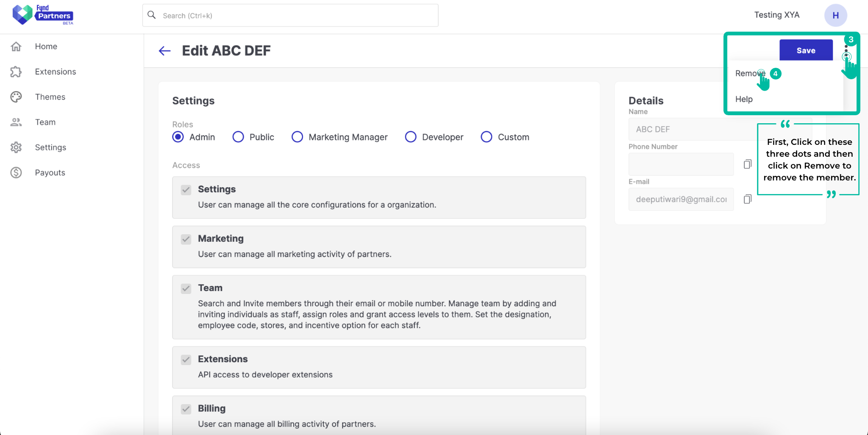The width and height of the screenshot is (868, 435).
Task: Open Extensions in the sidebar
Action: [56, 72]
